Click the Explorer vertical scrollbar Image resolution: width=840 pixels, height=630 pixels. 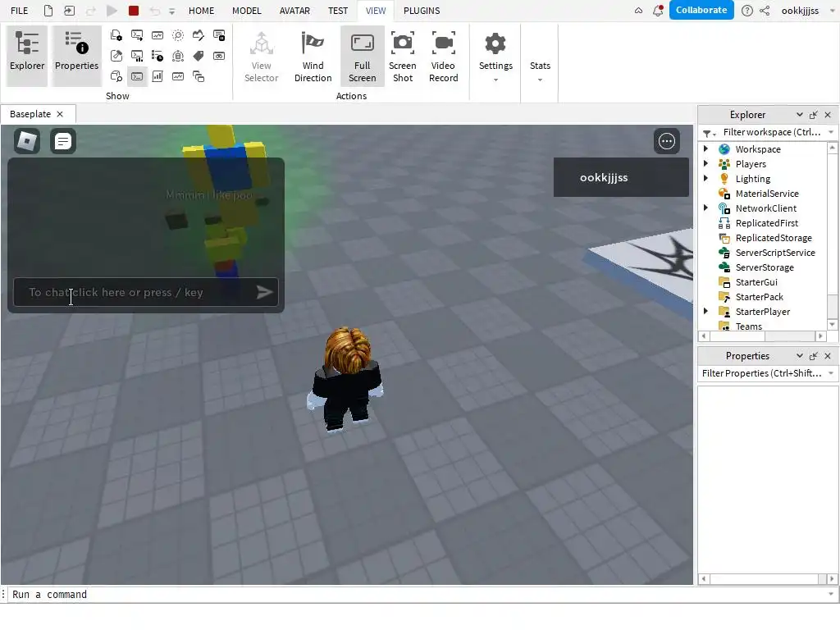[832, 235]
